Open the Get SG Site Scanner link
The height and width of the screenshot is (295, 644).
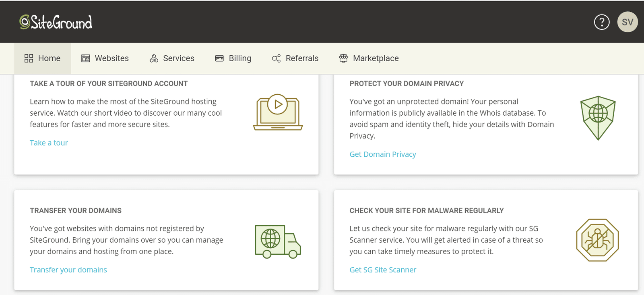click(x=383, y=270)
